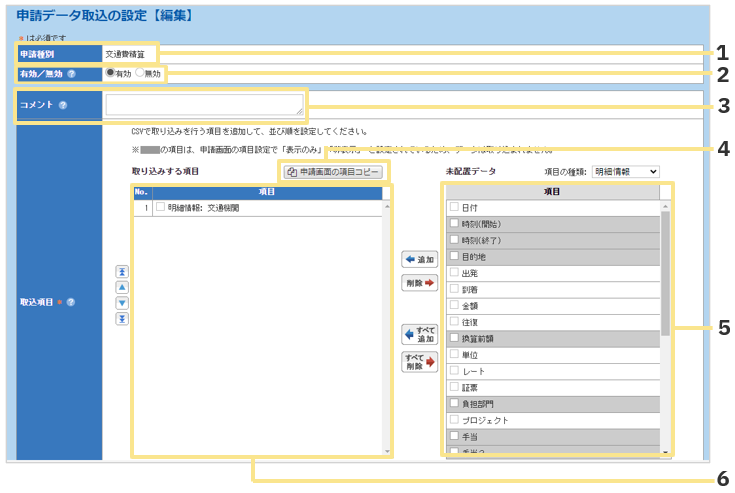Select the 有効 radio button
735x493 pixels.
coord(110,73)
